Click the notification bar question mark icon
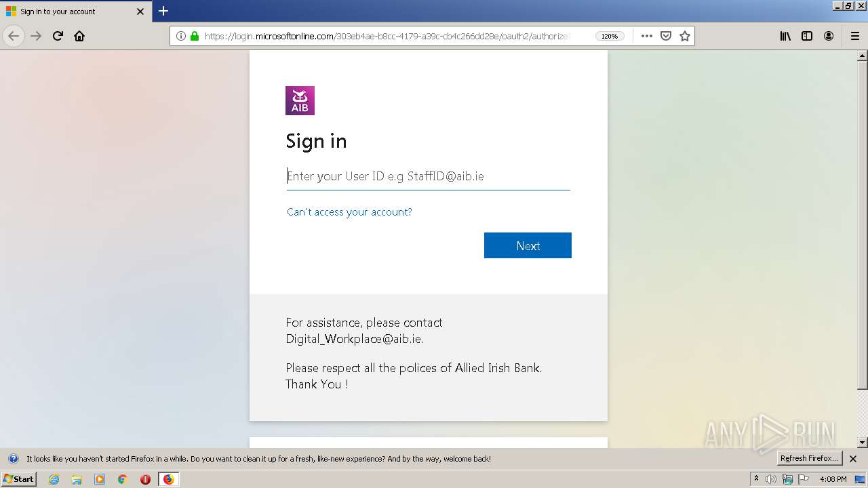 pos(13,459)
